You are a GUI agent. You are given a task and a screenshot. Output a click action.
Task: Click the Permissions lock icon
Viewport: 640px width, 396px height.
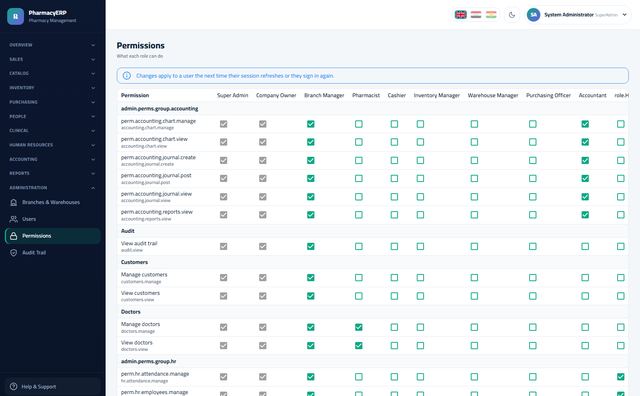coord(13,236)
